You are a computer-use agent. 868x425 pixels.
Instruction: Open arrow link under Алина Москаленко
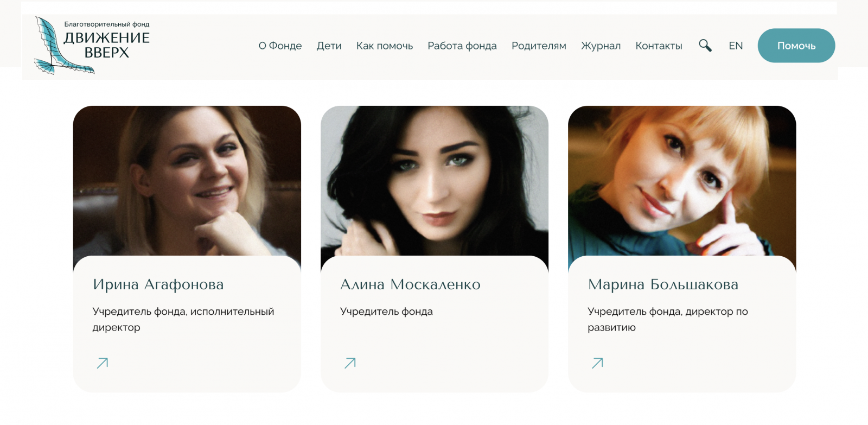click(x=350, y=363)
